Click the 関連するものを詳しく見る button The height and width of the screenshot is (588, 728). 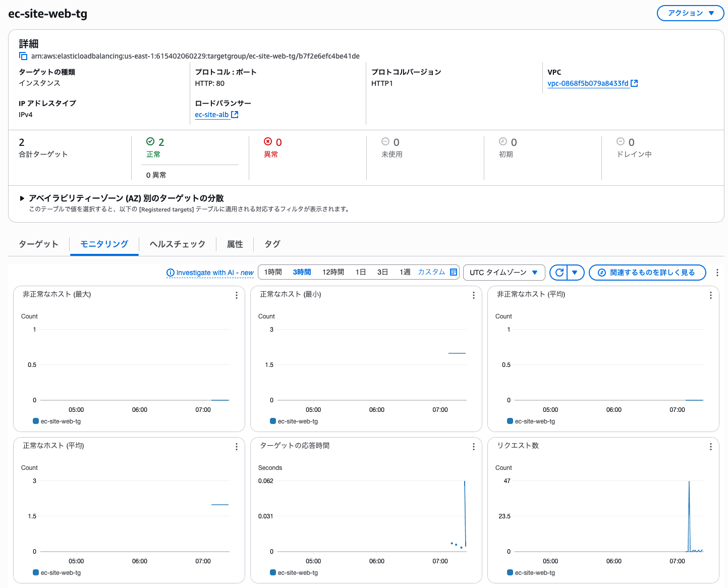(647, 273)
